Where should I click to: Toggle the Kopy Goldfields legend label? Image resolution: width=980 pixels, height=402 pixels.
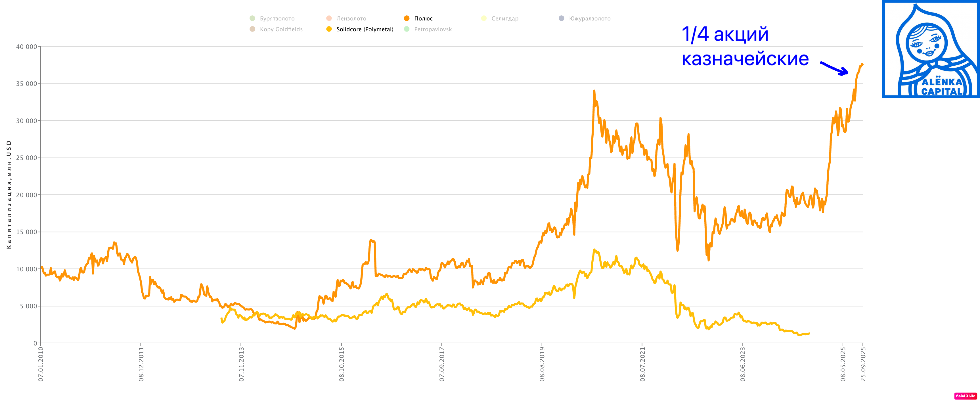click(x=281, y=29)
